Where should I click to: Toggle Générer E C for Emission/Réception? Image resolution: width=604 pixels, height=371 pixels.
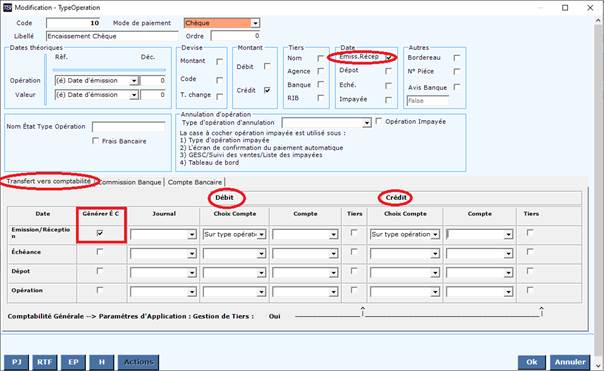point(100,233)
